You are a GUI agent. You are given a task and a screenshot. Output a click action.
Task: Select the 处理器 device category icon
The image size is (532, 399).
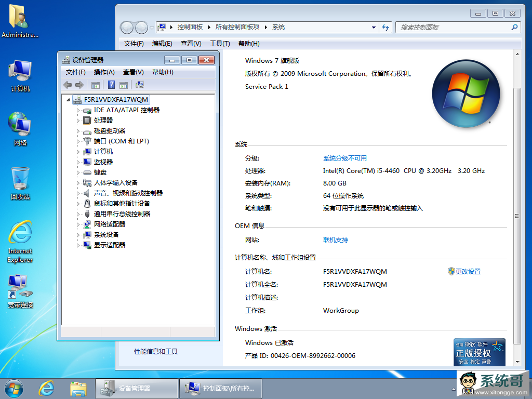(x=87, y=121)
